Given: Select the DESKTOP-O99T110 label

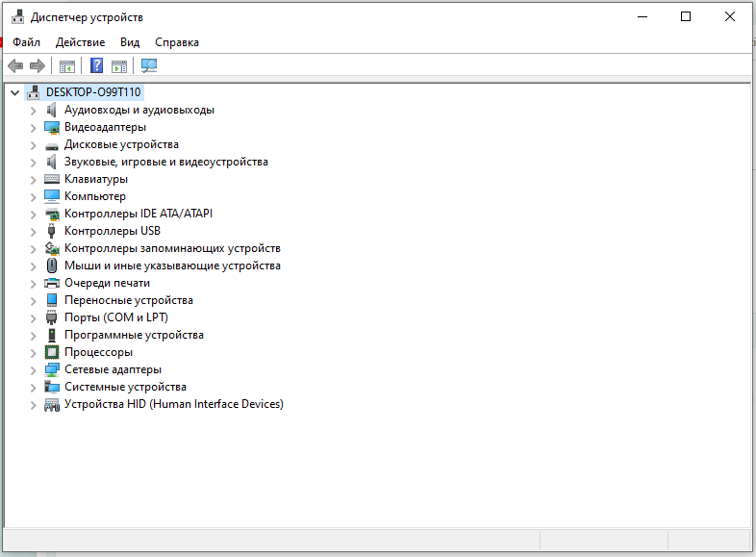Looking at the screenshot, I should [x=93, y=92].
